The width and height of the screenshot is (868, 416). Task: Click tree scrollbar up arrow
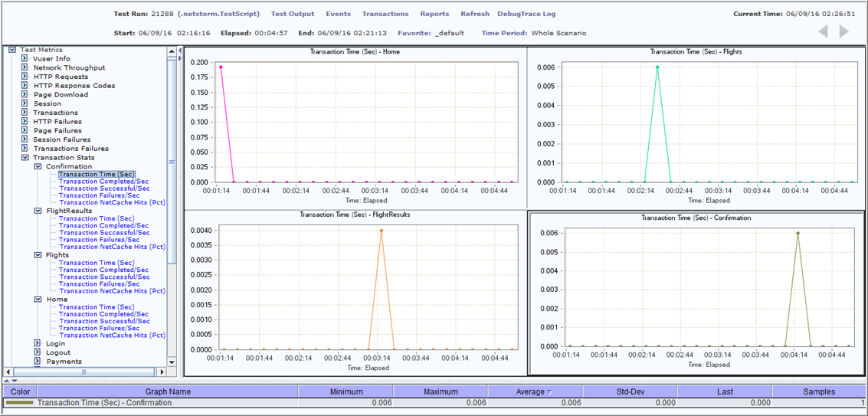(172, 50)
